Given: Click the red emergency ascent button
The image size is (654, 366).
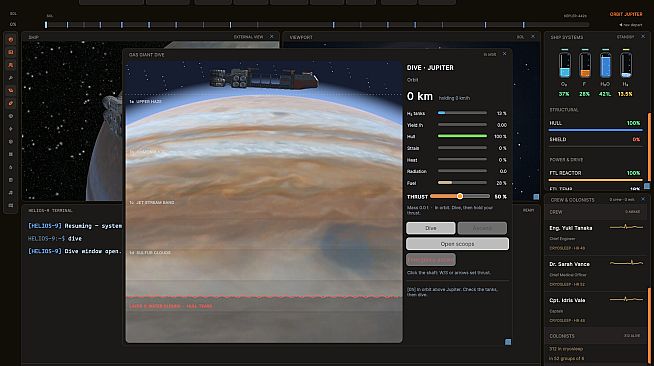Looking at the screenshot, I should coord(431,260).
